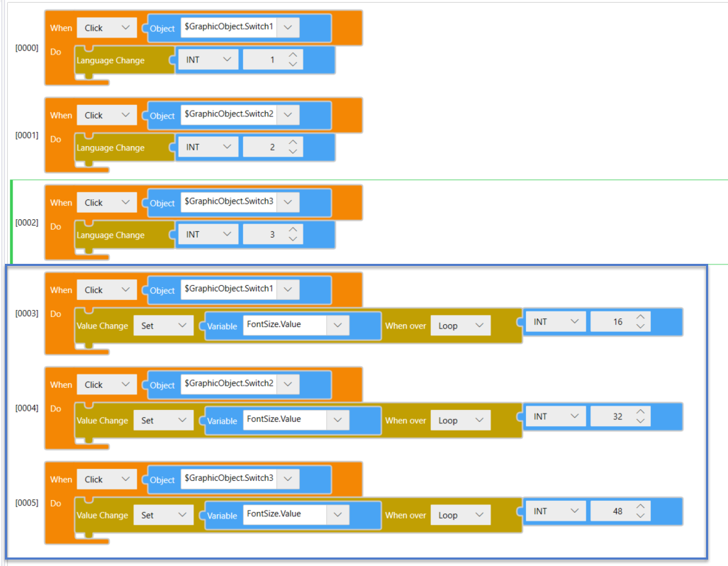Open the Click event dropdown in row 0001

pyautogui.click(x=107, y=115)
